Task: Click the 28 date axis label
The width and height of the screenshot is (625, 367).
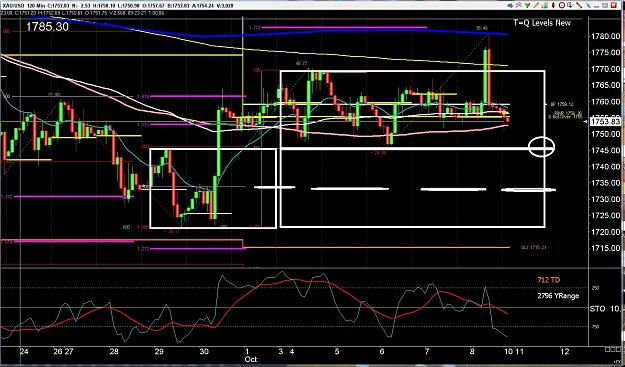Action: (x=114, y=351)
